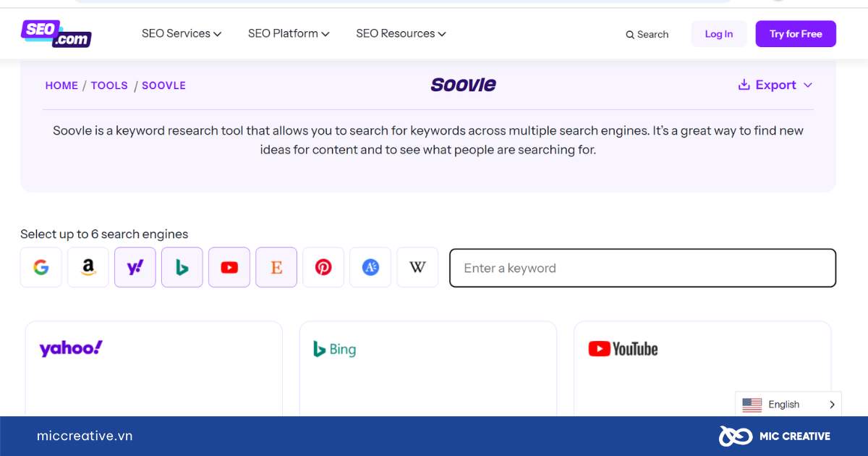Click the Try for Free button
This screenshot has width=868, height=456.
click(x=796, y=34)
